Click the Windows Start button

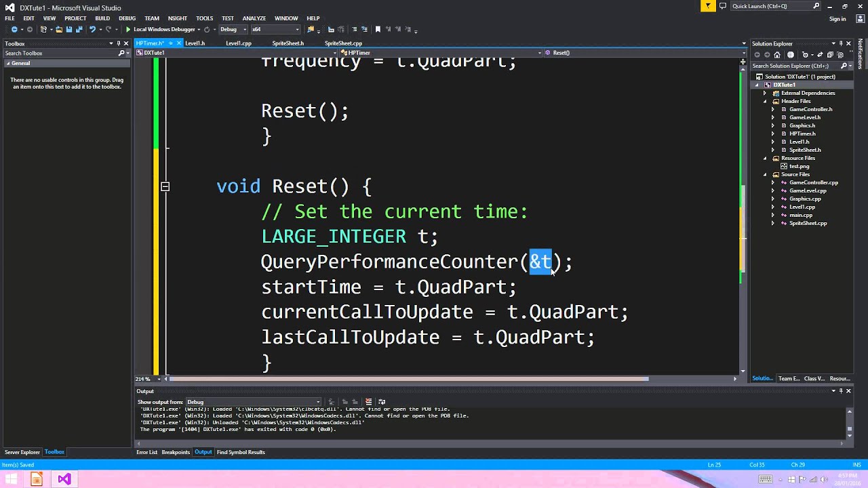[12, 479]
